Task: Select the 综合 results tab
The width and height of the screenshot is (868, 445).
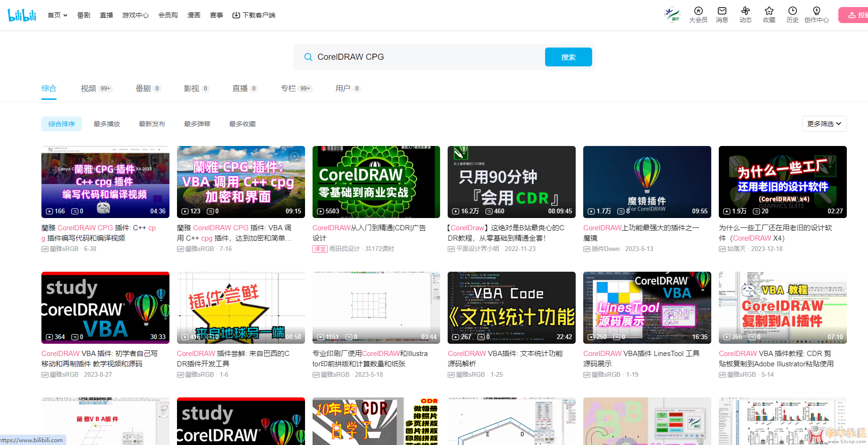Action: tap(49, 89)
